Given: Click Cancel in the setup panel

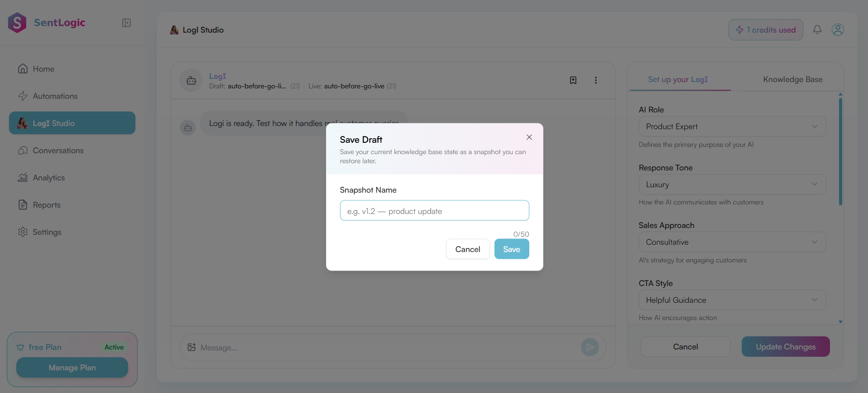Looking at the screenshot, I should (x=686, y=347).
